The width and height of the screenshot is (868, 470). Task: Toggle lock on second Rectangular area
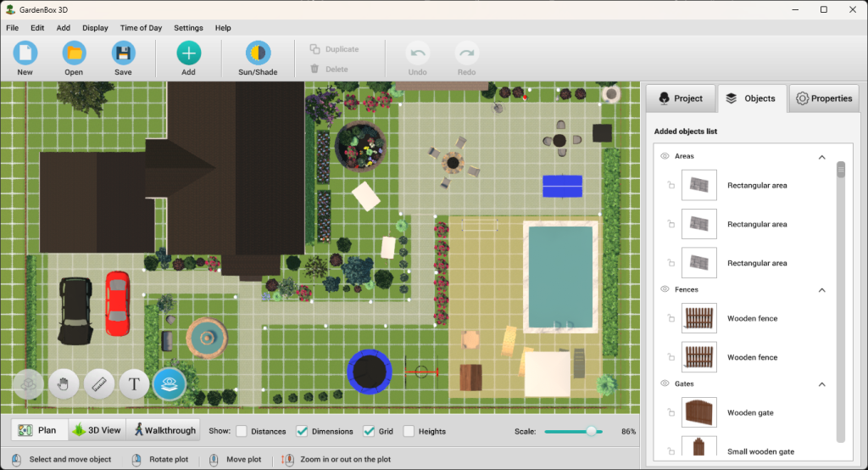pos(671,224)
